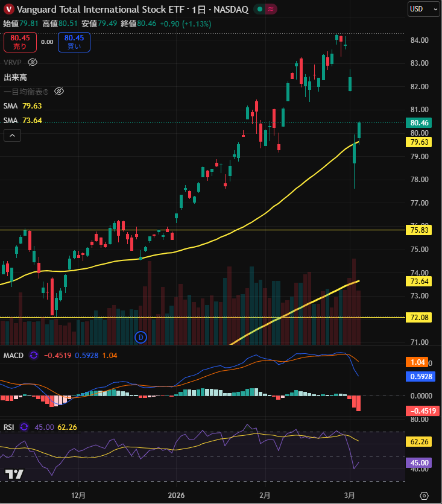Show the Ichimoku (一目均衡表) indicator via eye icon
Image resolution: width=442 pixels, height=504 pixels.
pyautogui.click(x=59, y=91)
